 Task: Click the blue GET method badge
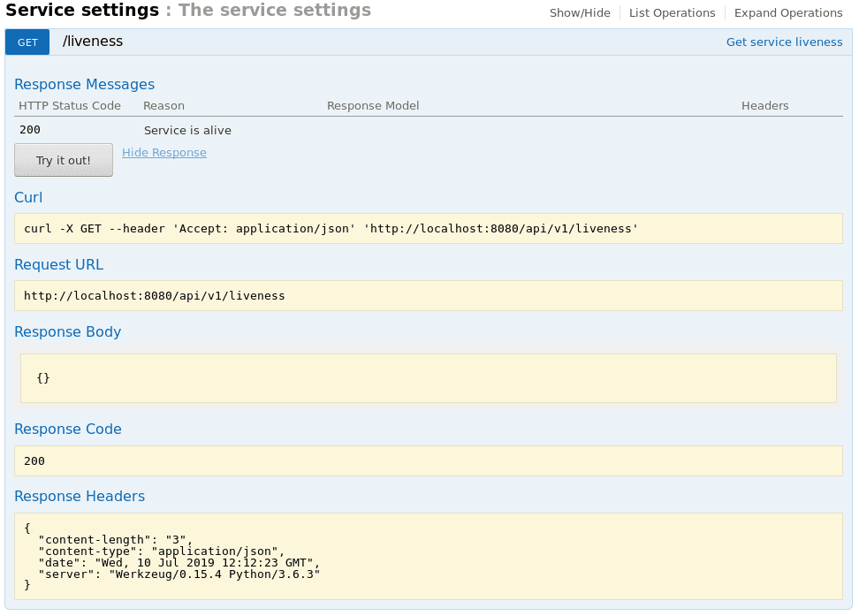[27, 42]
